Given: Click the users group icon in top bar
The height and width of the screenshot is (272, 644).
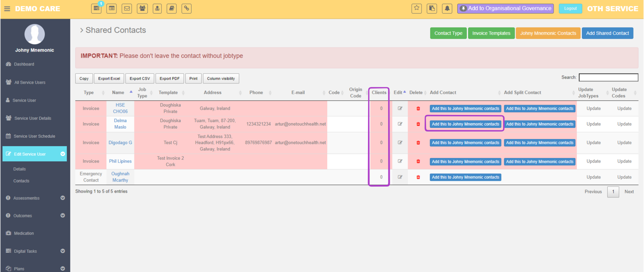Looking at the screenshot, I should click(142, 8).
